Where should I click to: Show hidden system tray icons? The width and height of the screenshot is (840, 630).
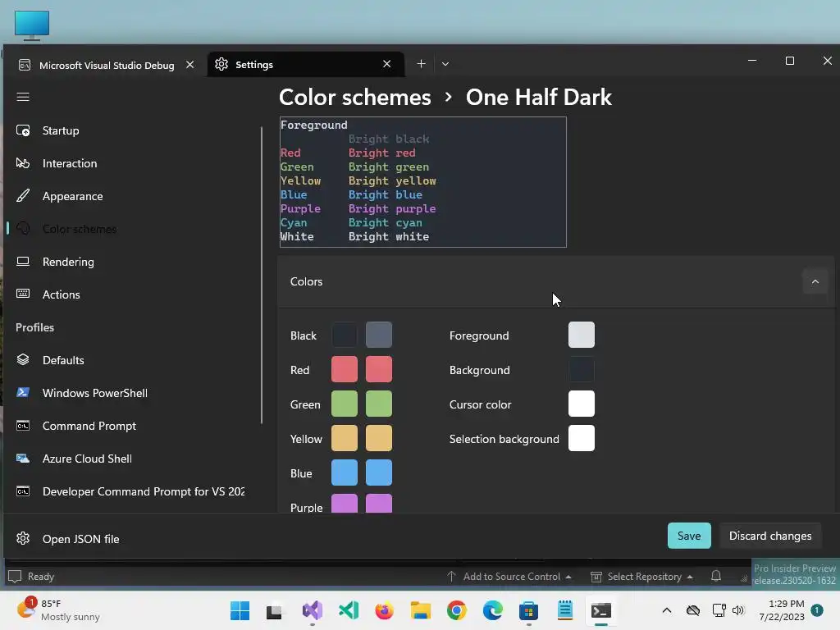[x=666, y=610]
